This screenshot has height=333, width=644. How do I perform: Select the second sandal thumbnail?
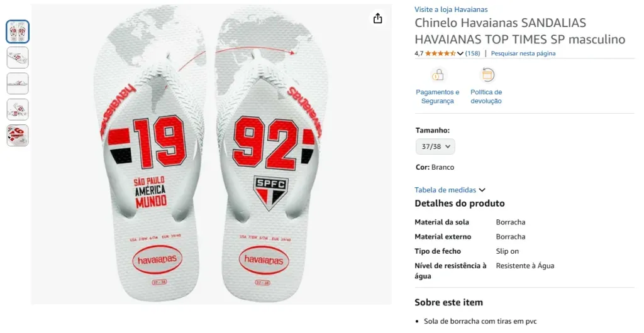tap(18, 57)
